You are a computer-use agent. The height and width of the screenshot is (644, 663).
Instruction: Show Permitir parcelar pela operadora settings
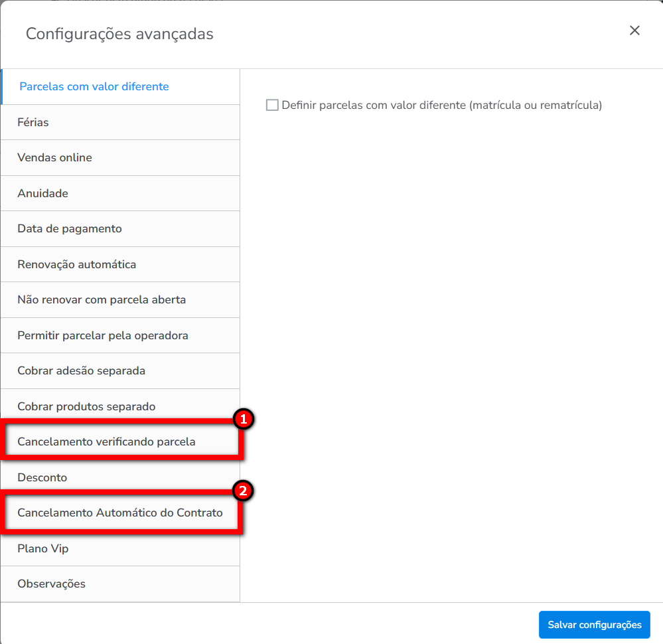pos(103,335)
